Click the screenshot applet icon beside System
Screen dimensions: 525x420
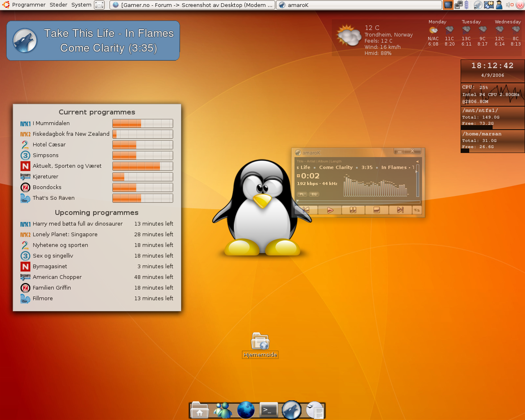[x=99, y=5]
